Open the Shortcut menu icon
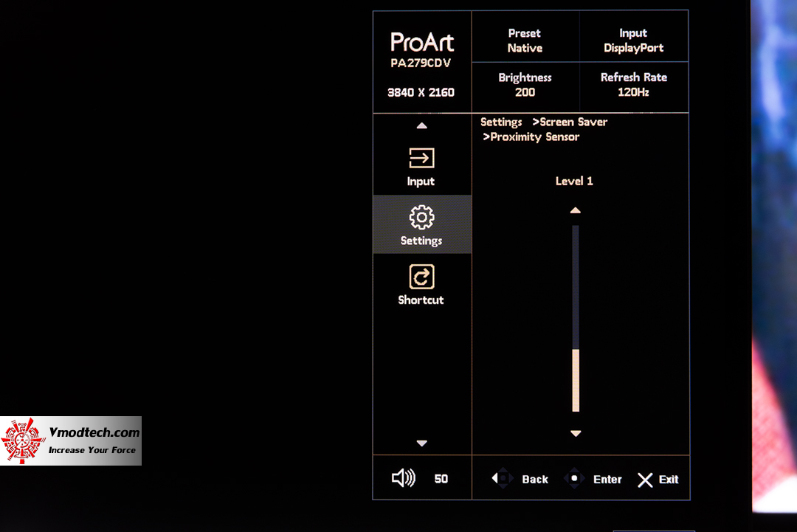Screen dimensions: 797x532 coord(422,277)
